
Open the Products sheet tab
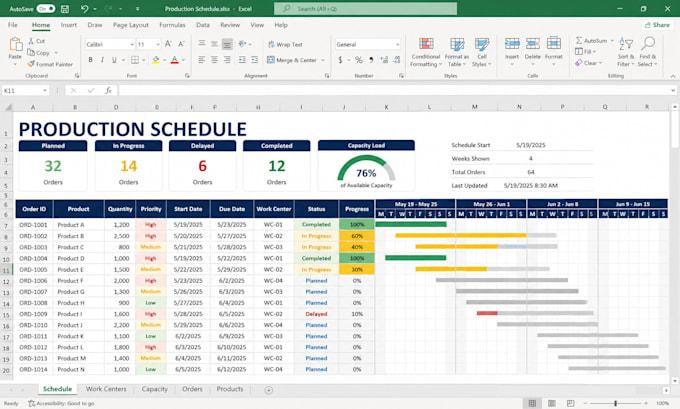(x=230, y=389)
